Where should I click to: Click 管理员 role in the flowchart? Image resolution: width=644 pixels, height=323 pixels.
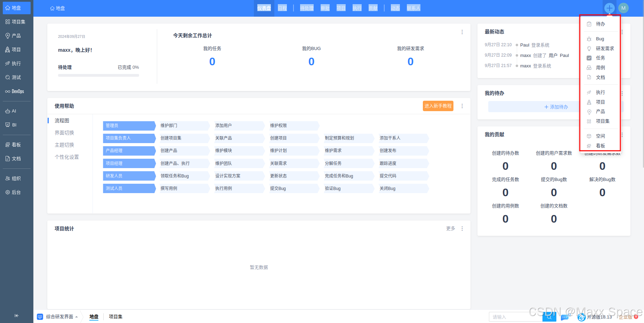pos(129,126)
